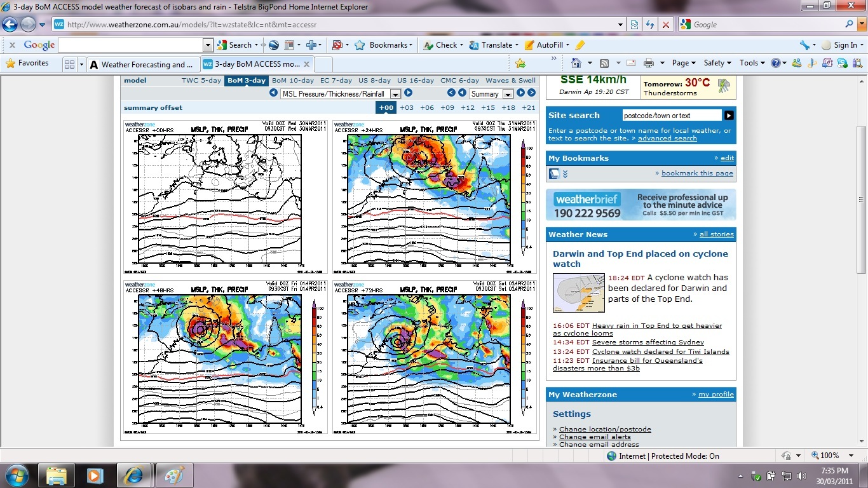Open the Google toolbar Bookmarks menu

383,45
